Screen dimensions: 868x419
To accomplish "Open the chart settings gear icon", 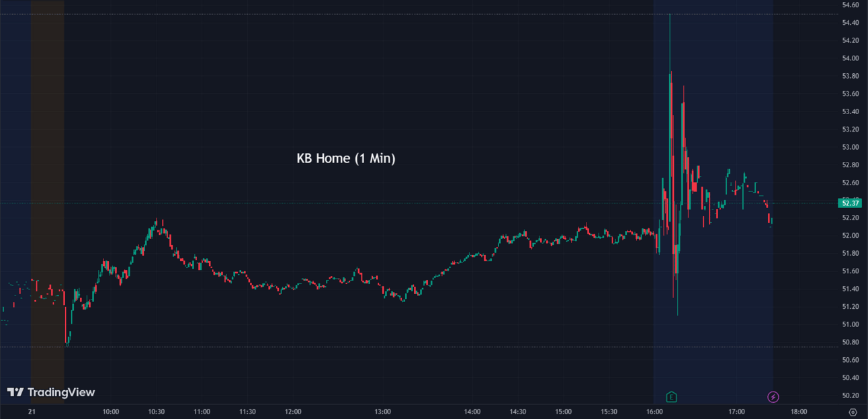I will [853, 412].
